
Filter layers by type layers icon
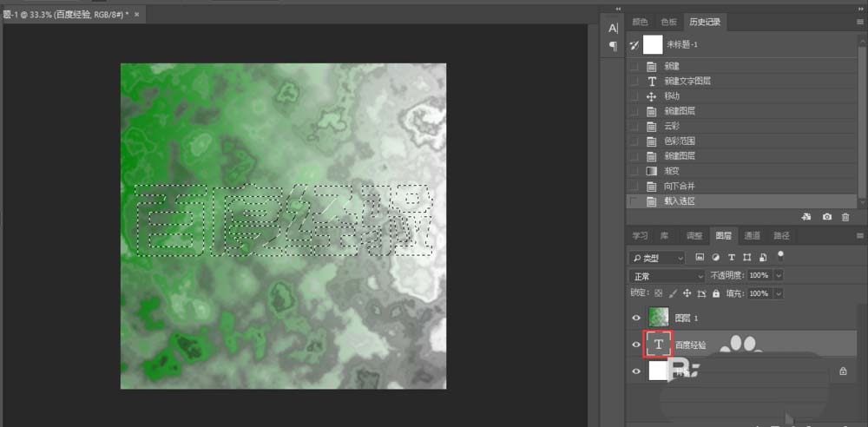pyautogui.click(x=731, y=258)
